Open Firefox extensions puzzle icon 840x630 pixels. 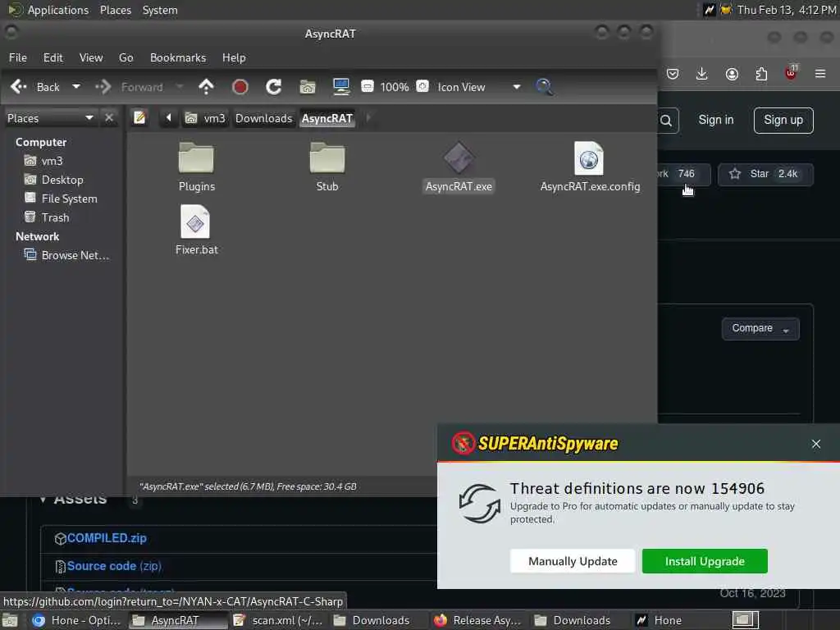761,74
